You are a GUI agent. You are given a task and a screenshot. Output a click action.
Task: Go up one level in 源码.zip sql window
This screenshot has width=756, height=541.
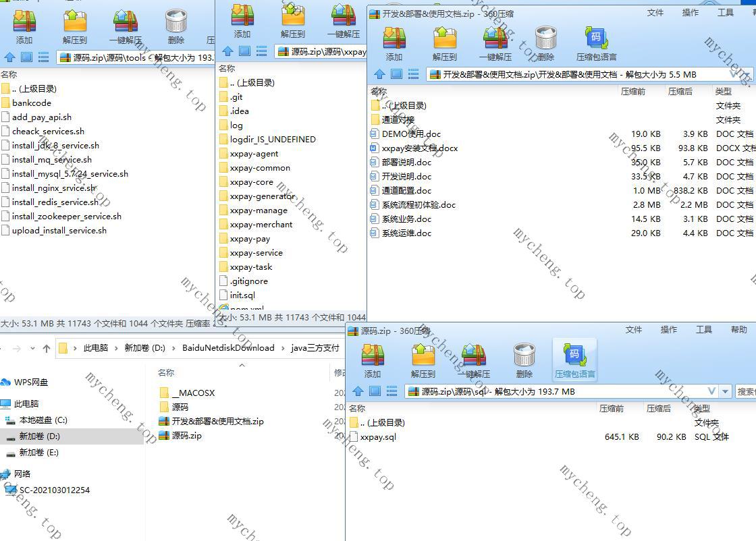pyautogui.click(x=358, y=391)
